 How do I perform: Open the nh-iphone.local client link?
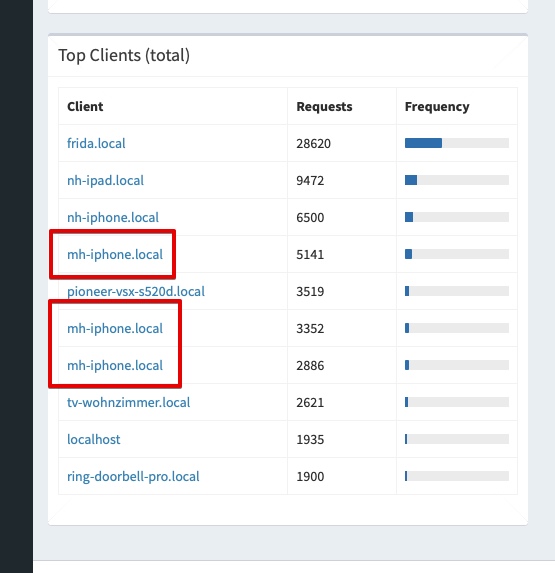pyautogui.click(x=113, y=217)
